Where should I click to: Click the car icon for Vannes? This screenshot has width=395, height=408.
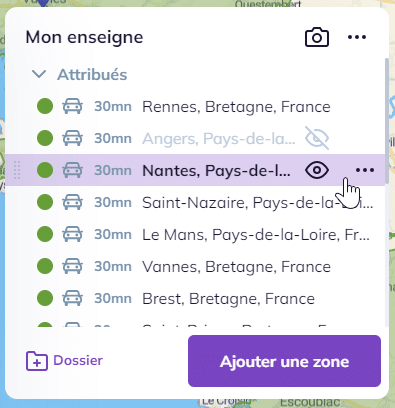click(x=72, y=266)
